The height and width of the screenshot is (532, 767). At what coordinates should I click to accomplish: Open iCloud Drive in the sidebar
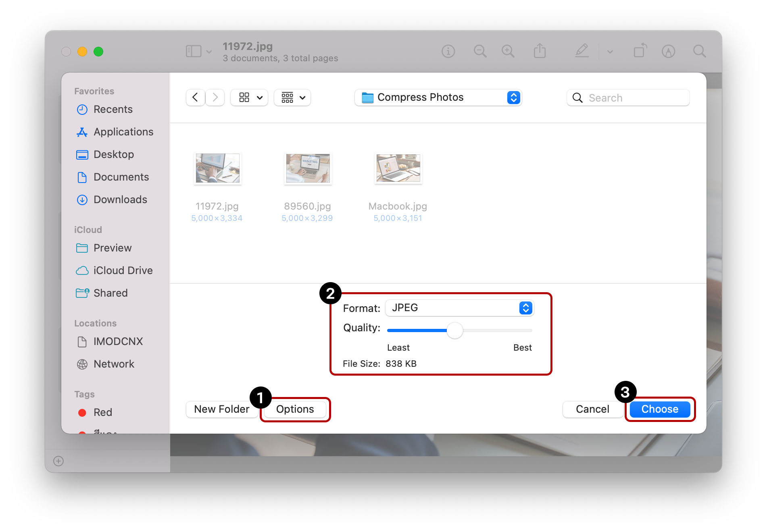click(x=123, y=271)
